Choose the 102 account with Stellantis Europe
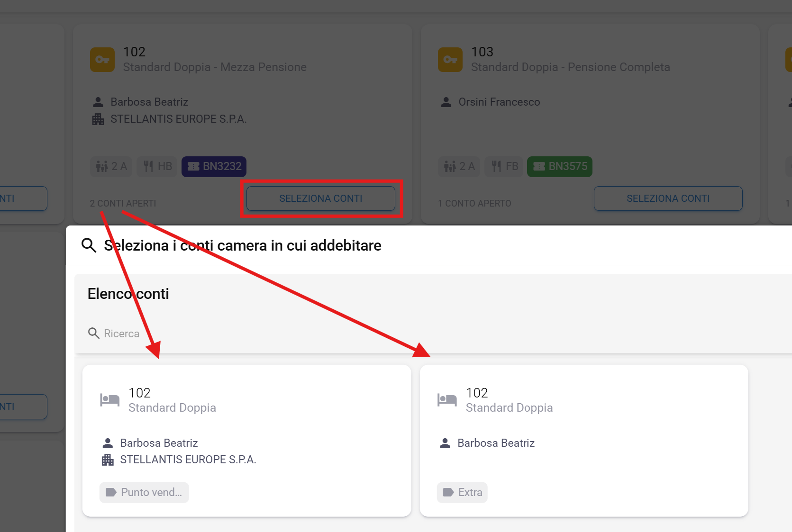This screenshot has height=532, width=792. pyautogui.click(x=246, y=440)
